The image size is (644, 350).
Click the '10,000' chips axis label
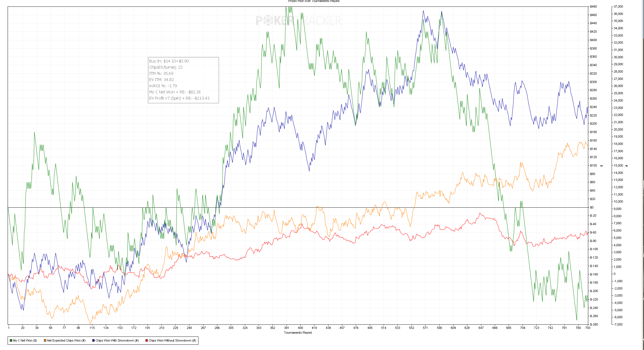pos(618,201)
